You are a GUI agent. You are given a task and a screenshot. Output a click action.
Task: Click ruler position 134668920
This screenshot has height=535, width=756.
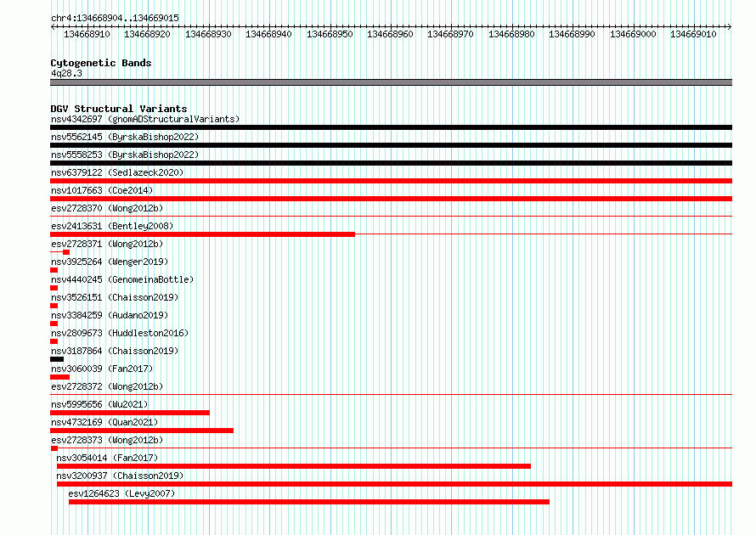tap(147, 34)
